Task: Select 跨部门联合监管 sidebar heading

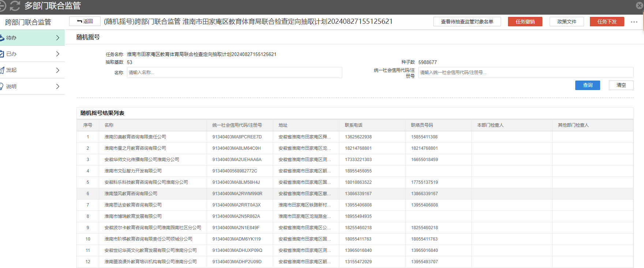Action: [x=28, y=22]
